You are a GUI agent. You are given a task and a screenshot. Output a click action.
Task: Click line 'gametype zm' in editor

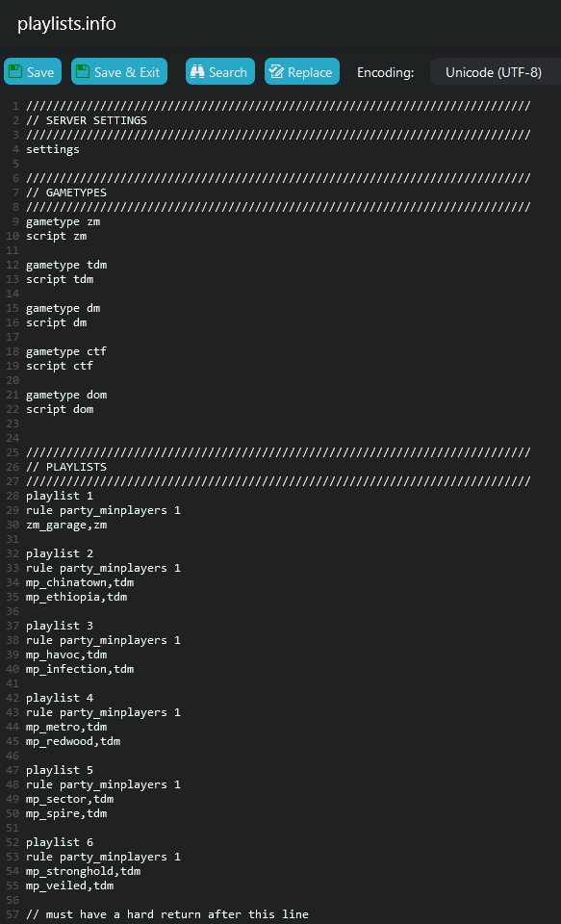point(64,221)
